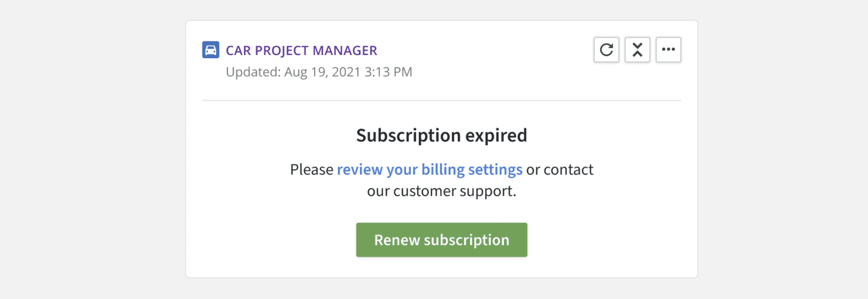Click the 'PROJECT' word in the widget title
Screen dimensions: 868x299
282,50
